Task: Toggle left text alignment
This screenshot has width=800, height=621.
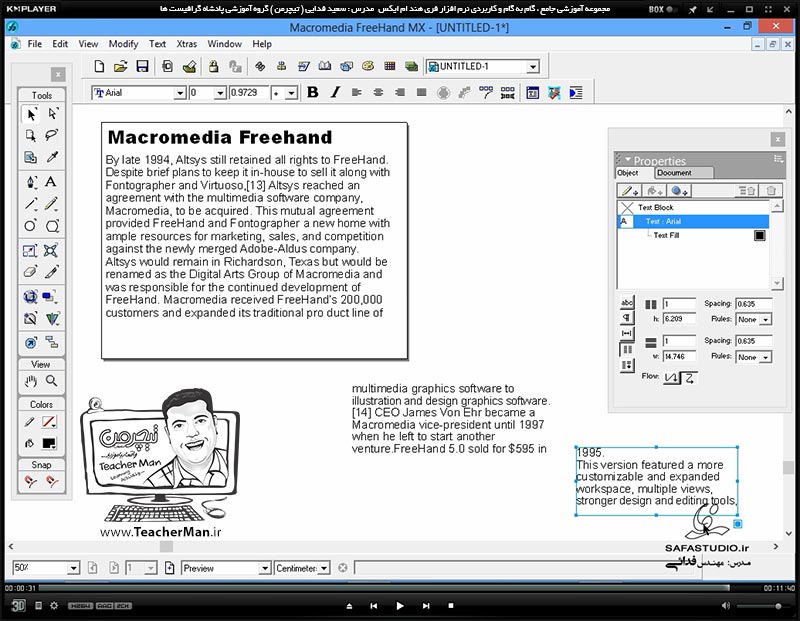Action: [357, 92]
